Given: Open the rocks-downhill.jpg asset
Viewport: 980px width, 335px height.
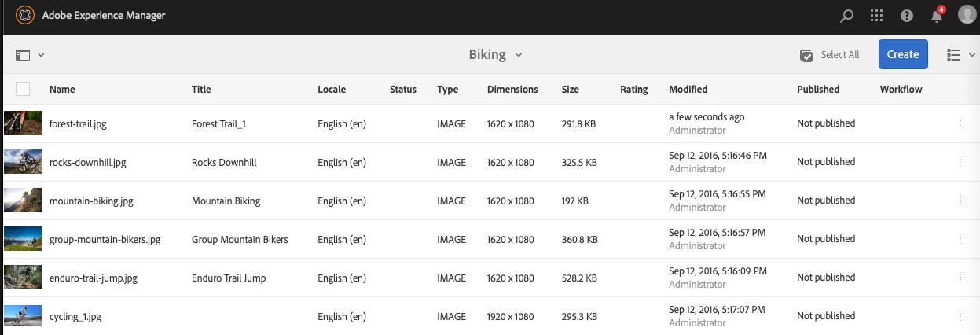Looking at the screenshot, I should (87, 163).
